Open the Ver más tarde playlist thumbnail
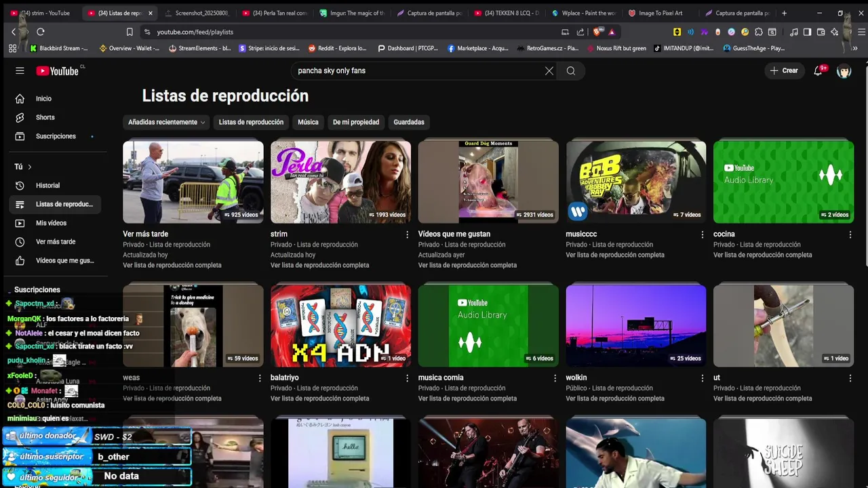 (193, 182)
